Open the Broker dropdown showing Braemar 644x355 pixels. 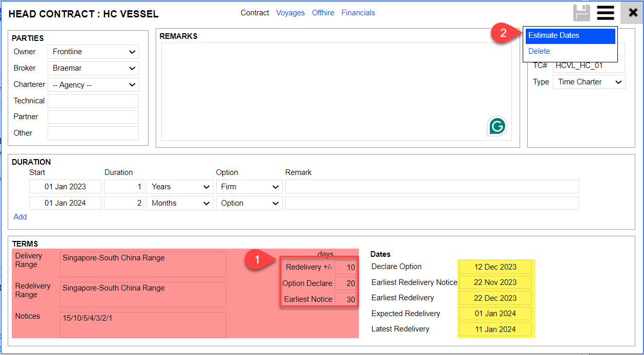93,68
